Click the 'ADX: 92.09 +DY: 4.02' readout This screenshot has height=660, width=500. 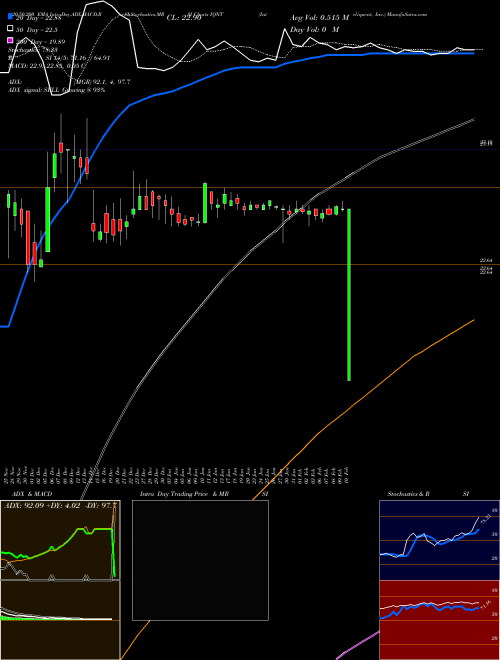pos(60,505)
